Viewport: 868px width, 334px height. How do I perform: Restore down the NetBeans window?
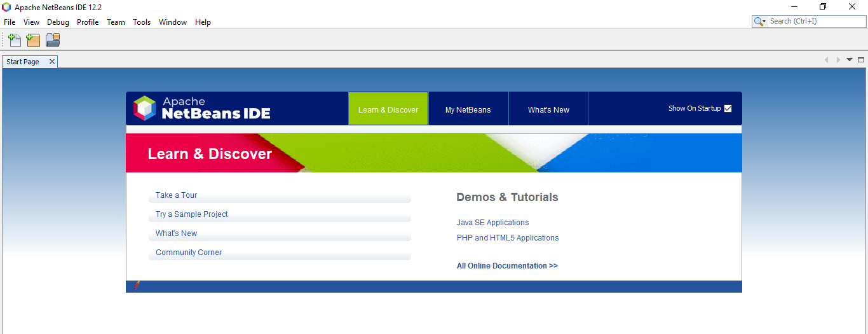click(x=823, y=7)
